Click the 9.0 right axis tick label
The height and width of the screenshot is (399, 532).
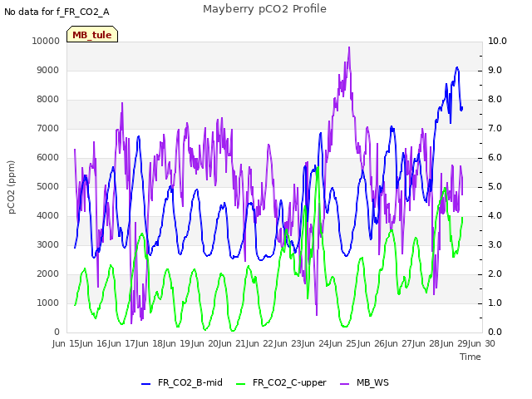[x=495, y=70]
